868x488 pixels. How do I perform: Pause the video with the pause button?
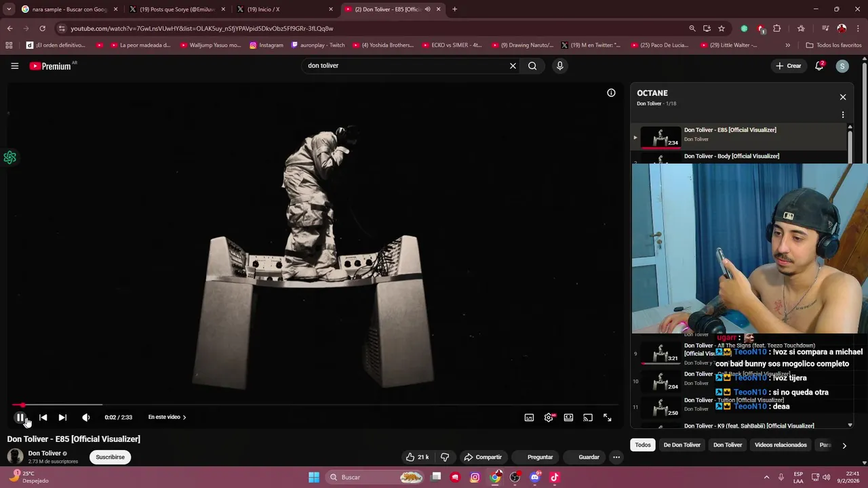pyautogui.click(x=20, y=418)
